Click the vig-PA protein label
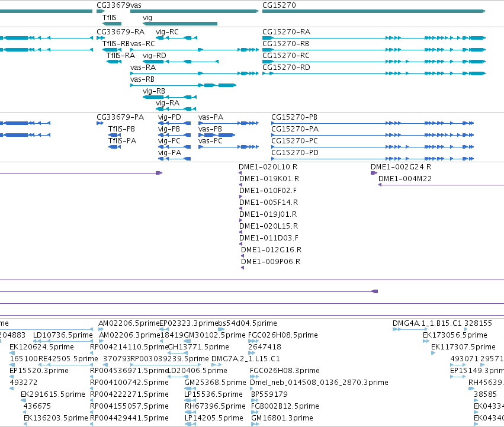This screenshot has height=427, width=504. click(170, 153)
